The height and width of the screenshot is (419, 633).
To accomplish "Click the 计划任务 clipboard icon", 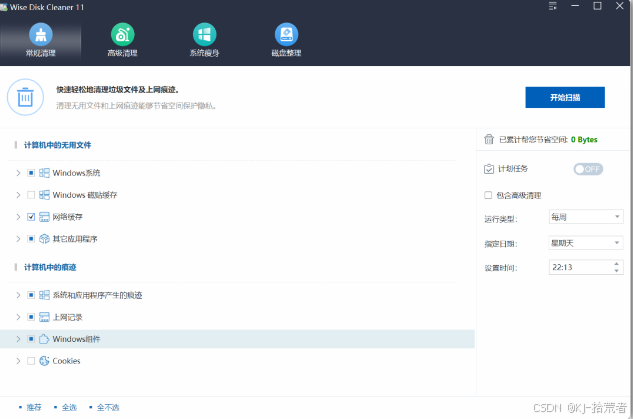I will [489, 169].
